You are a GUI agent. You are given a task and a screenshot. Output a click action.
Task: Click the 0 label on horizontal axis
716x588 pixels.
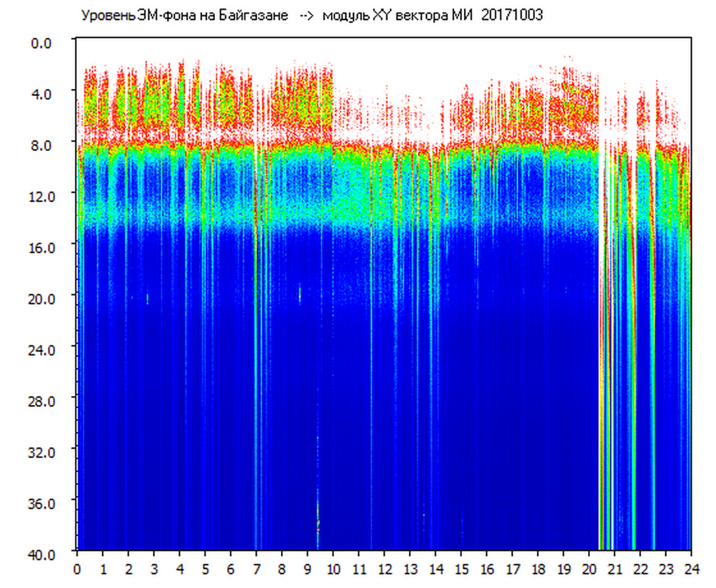point(77,569)
